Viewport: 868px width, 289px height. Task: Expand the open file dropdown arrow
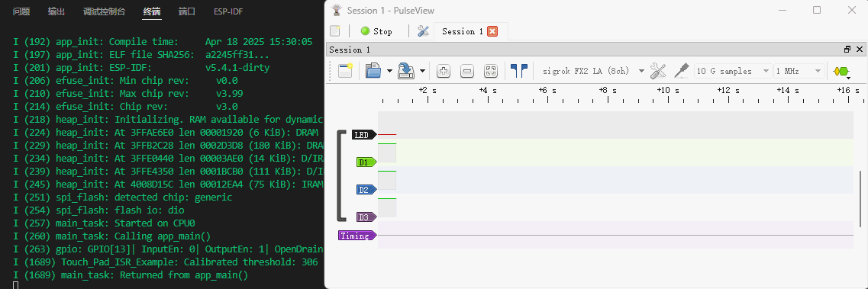[389, 71]
